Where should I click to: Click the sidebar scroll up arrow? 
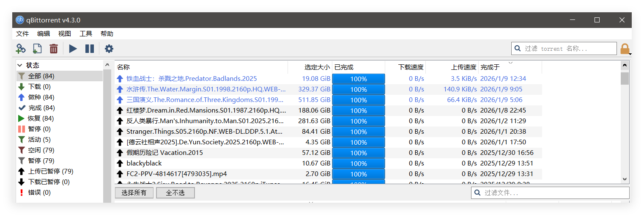point(107,65)
